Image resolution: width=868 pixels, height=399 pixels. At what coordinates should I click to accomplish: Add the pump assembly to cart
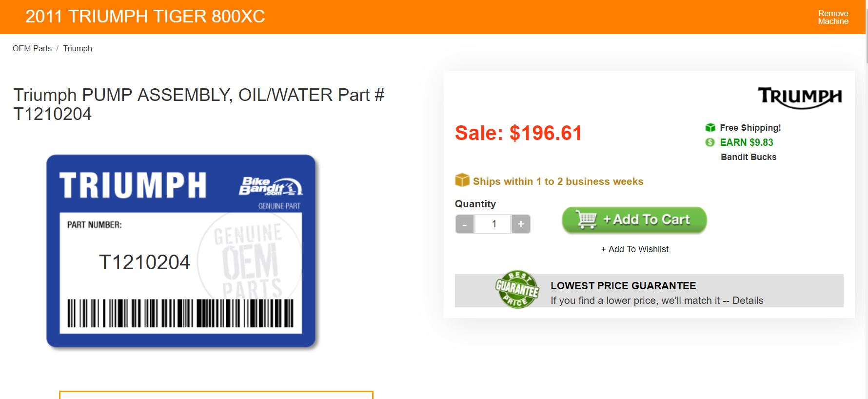(x=634, y=220)
